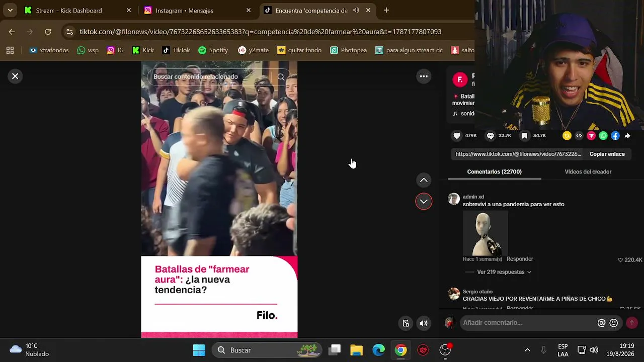Screen dimensions: 644x362
Task: Open the 'y2mate' bookmark
Action: click(254, 50)
